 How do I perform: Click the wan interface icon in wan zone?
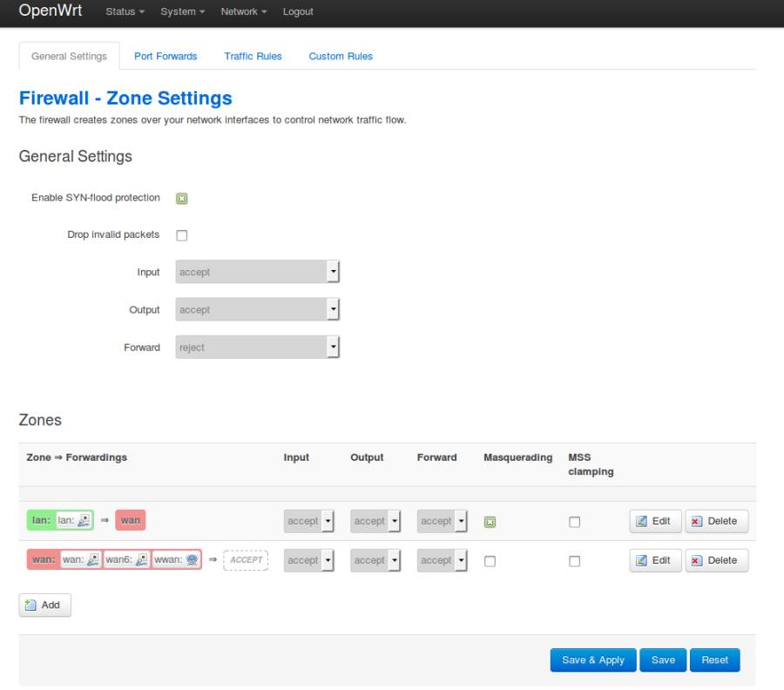93,560
